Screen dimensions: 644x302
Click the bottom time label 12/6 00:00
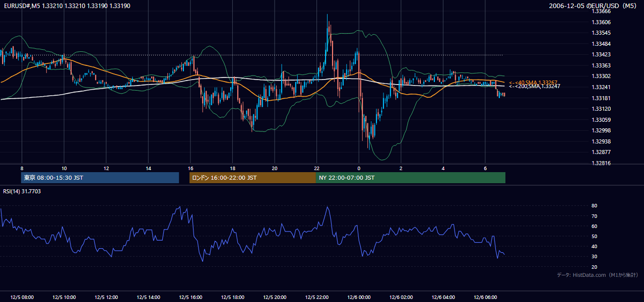[359, 297]
